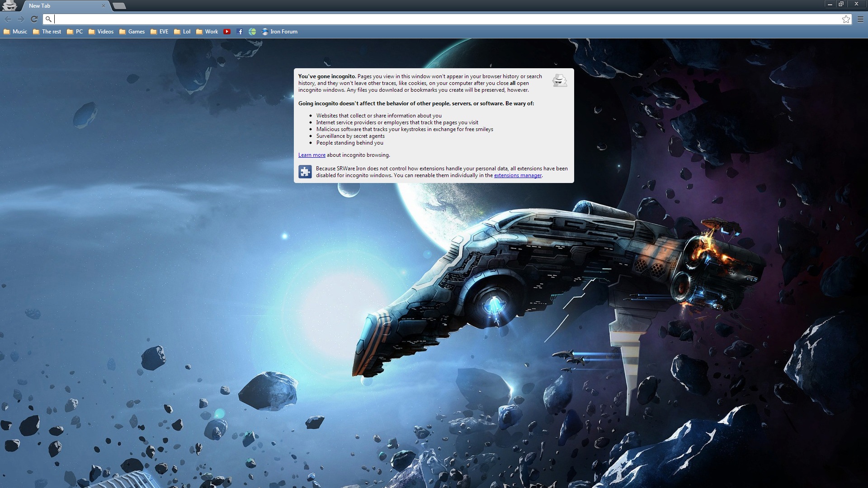The height and width of the screenshot is (488, 868).
Task: Open the green globe bookmark icon
Action: (x=252, y=32)
